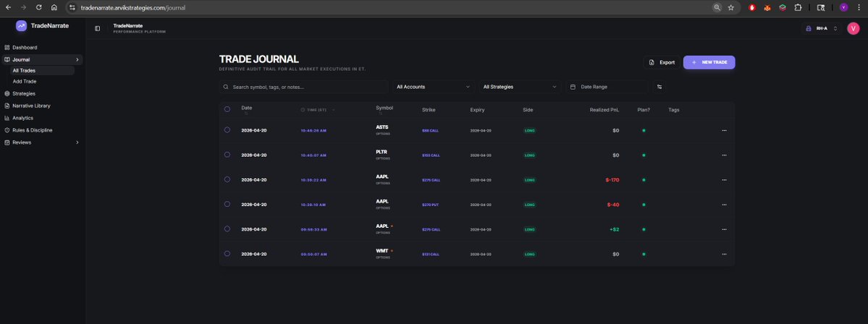Click the address bar URL

(x=133, y=8)
